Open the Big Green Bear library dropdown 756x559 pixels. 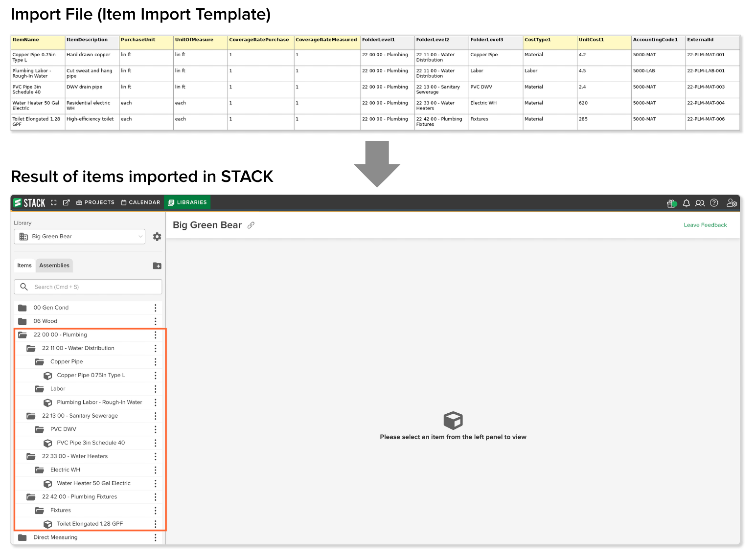click(80, 237)
